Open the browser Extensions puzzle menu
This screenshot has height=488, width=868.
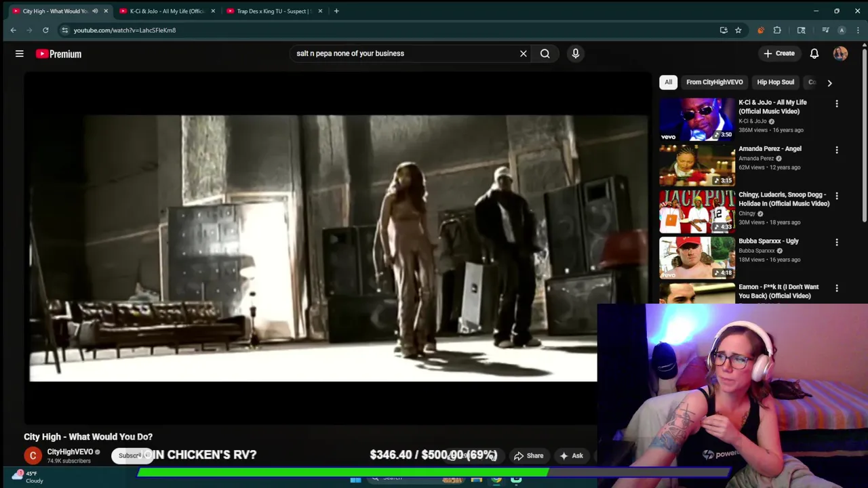pyautogui.click(x=777, y=30)
